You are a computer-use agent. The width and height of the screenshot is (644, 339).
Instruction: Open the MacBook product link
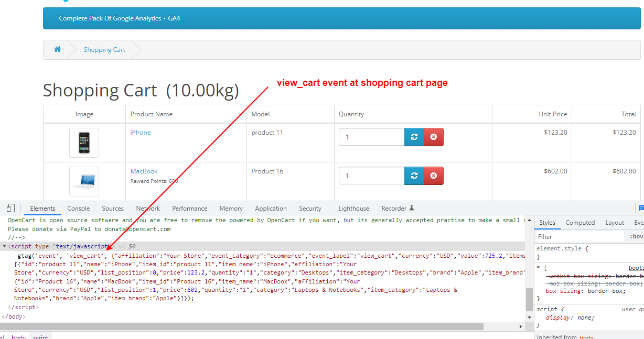(x=144, y=171)
